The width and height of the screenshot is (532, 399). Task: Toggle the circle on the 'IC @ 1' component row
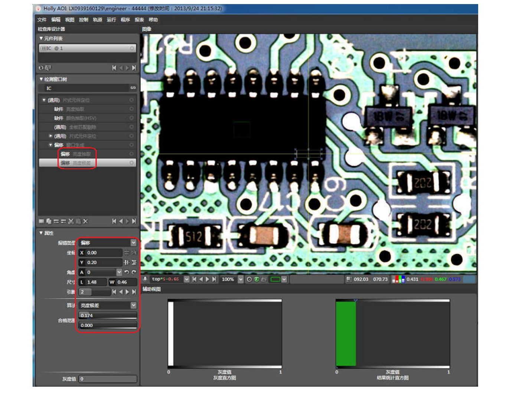[x=132, y=48]
